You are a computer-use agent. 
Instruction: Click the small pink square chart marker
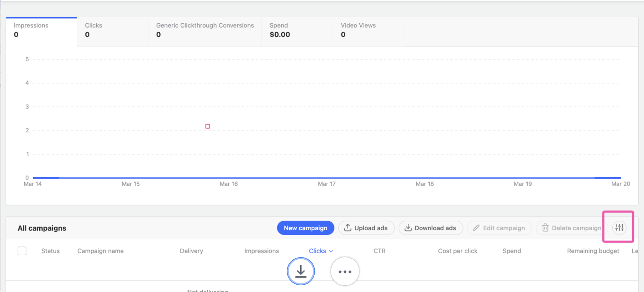[x=208, y=127]
